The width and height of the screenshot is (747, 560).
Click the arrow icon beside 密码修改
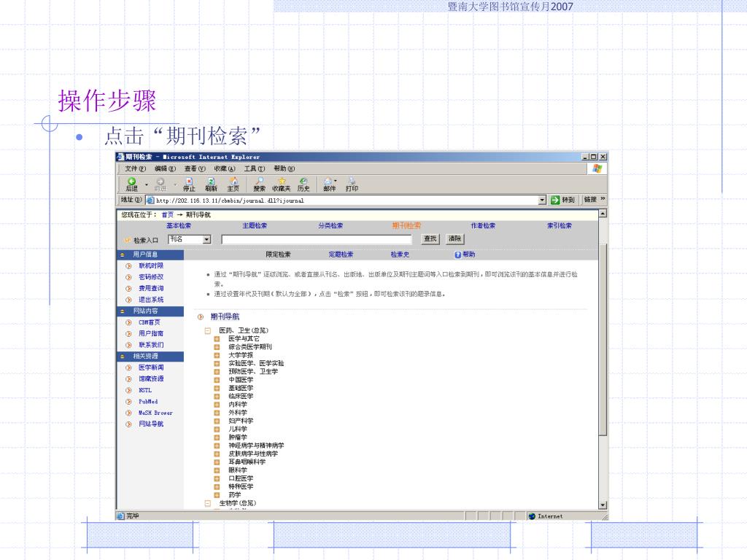(x=128, y=277)
